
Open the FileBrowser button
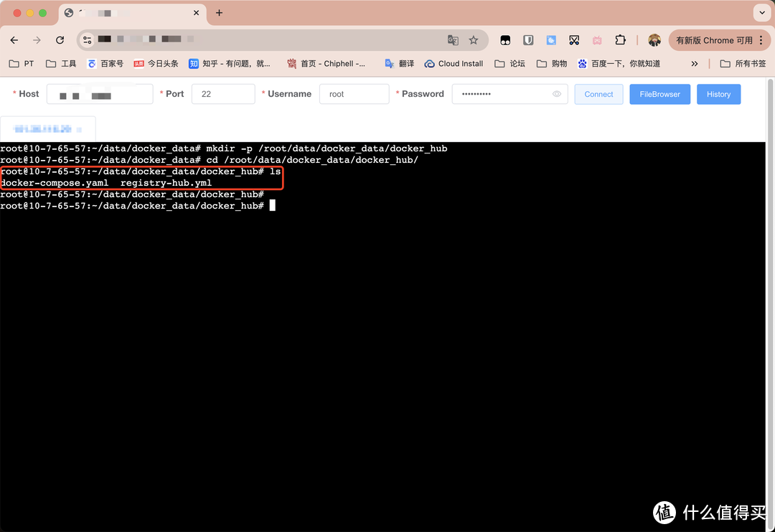pyautogui.click(x=660, y=94)
